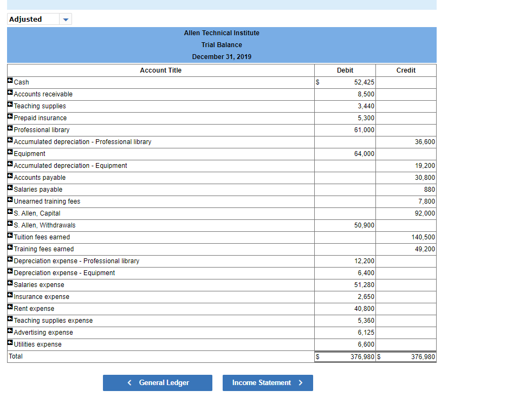Open the Prepaid insurance ledger link icon
The height and width of the screenshot is (397, 532).
click(x=10, y=118)
